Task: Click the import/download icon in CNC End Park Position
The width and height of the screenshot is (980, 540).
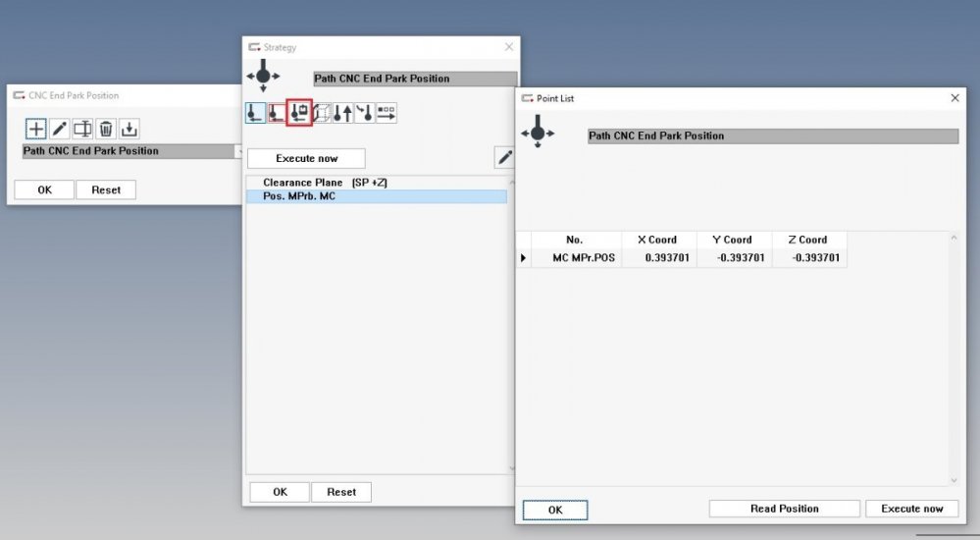Action: coord(129,129)
